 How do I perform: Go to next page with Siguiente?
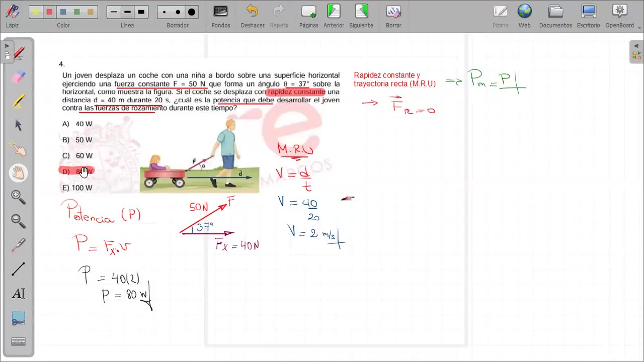(x=361, y=16)
